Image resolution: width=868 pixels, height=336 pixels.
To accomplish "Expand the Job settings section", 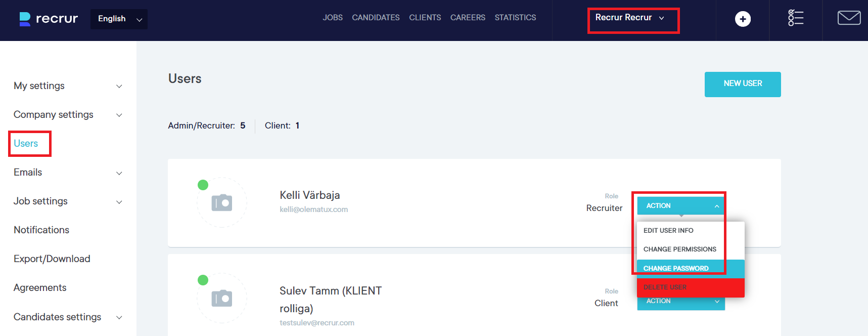I will [x=68, y=201].
